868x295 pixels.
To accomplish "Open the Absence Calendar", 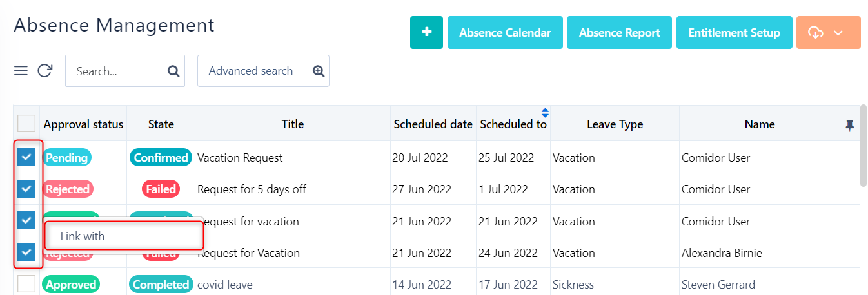I will [505, 33].
